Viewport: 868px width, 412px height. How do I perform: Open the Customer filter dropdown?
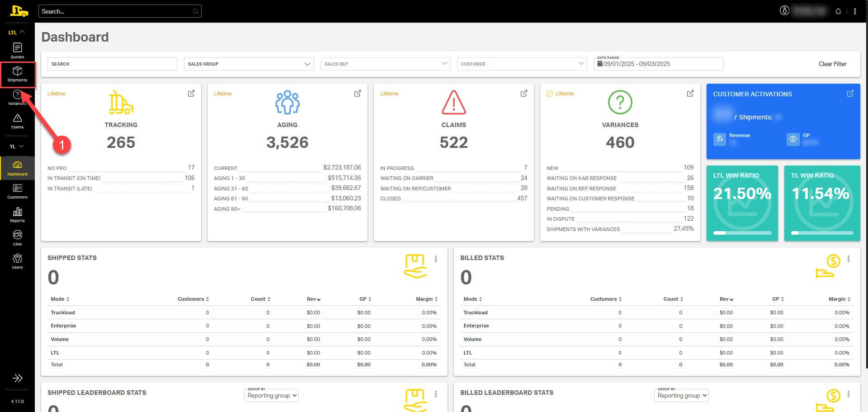coord(522,64)
